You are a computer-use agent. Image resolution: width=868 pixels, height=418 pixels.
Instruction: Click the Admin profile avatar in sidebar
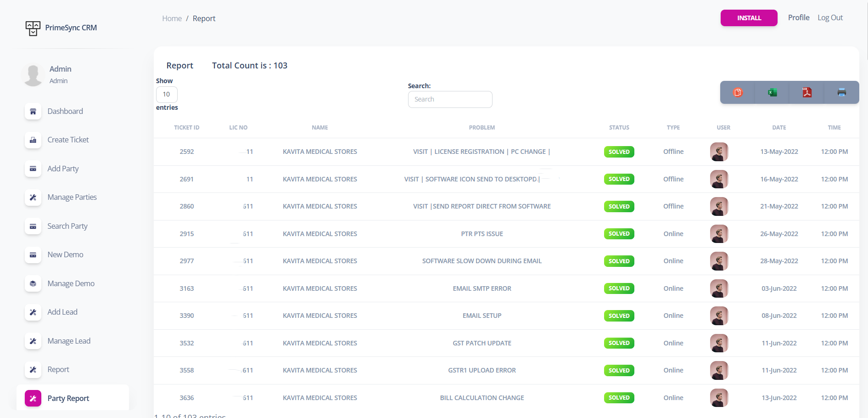click(x=33, y=75)
